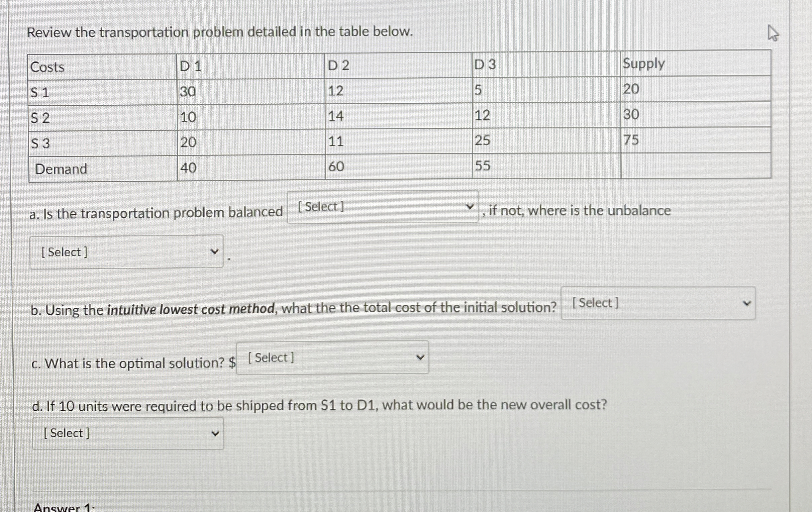Open the intuitive lowest cost Select dropdown
Viewport: 812px width, 512px height.
tap(657, 304)
